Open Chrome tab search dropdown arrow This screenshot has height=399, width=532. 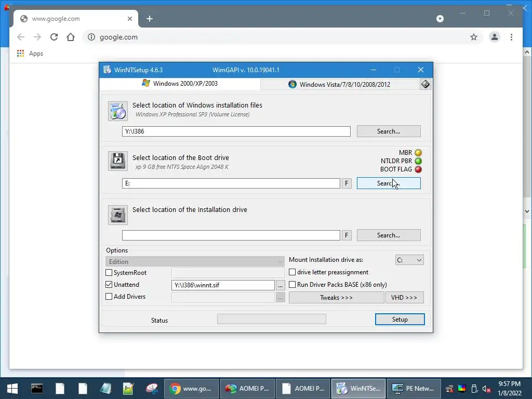click(x=440, y=19)
